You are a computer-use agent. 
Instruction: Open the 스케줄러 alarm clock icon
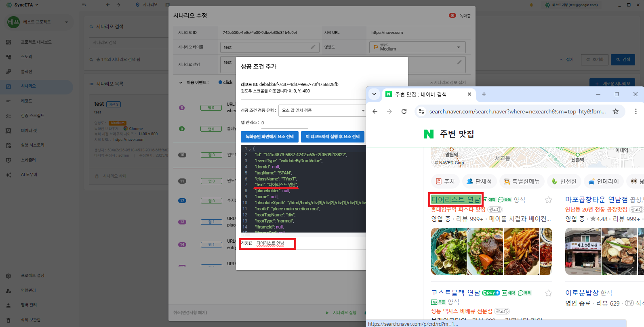[x=8, y=160]
